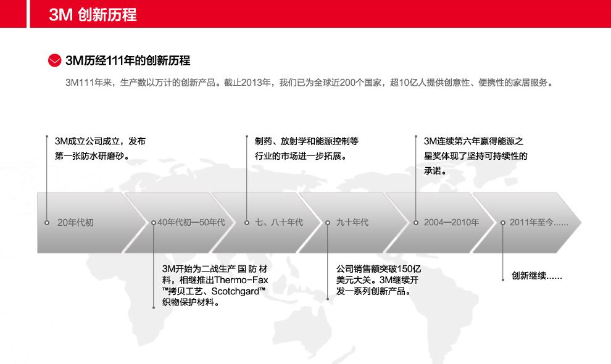Click text 制药、放射学和能源控制等

[307, 141]
